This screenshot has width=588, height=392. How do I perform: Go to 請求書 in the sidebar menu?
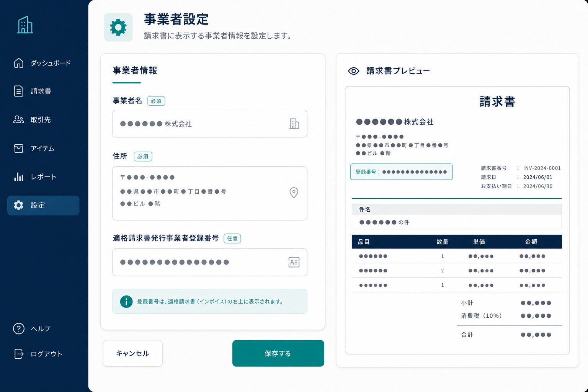[43, 91]
